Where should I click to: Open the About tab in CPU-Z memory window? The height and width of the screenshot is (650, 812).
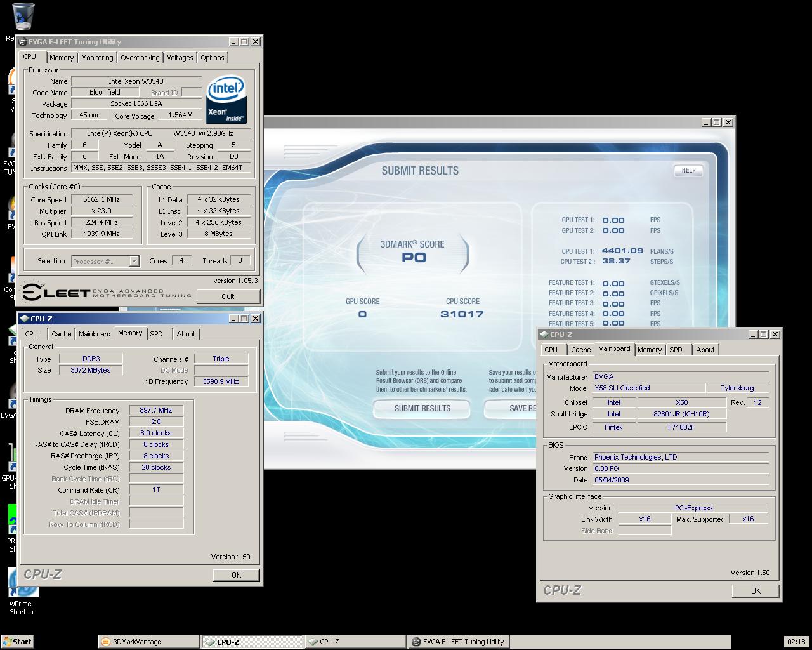(186, 334)
